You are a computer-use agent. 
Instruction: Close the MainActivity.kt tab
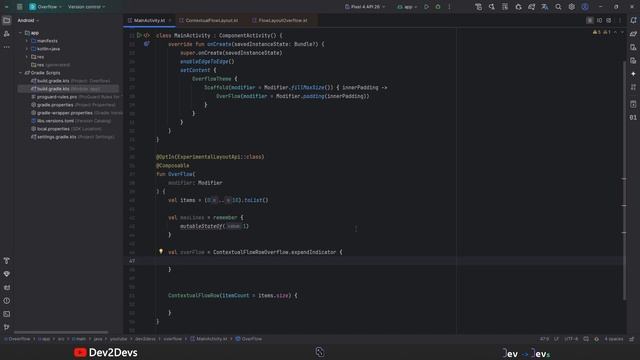(170, 20)
